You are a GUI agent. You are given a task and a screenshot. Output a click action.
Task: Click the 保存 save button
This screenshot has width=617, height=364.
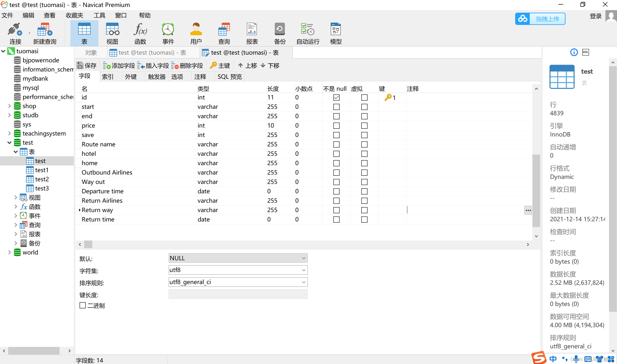click(x=87, y=65)
